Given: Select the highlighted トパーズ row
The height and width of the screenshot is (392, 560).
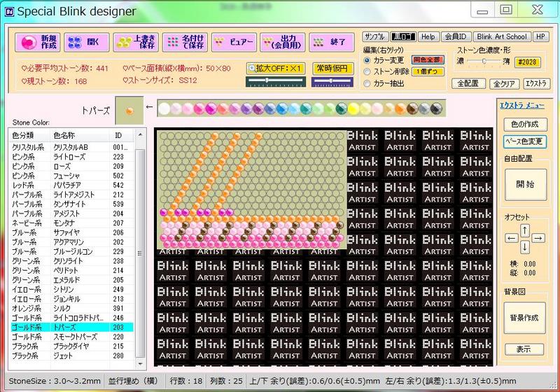Looking at the screenshot, I should pyautogui.click(x=72, y=327).
